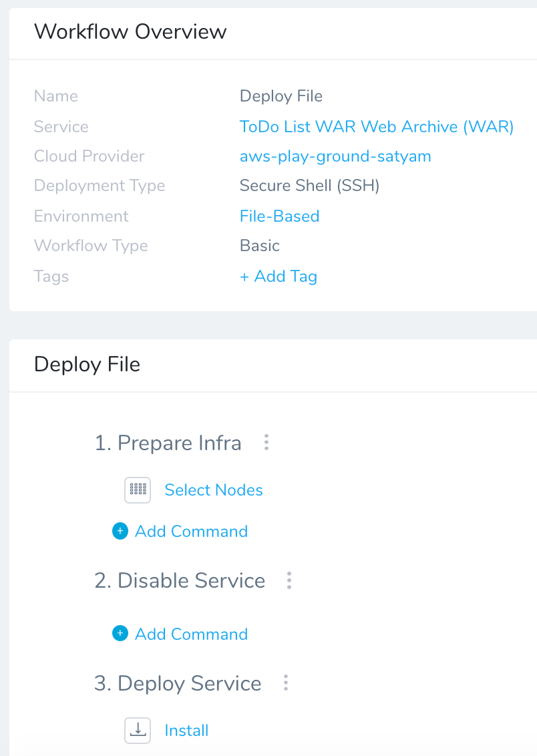The image size is (537, 756).
Task: Open the ToDo List WAR service link
Action: tap(377, 127)
